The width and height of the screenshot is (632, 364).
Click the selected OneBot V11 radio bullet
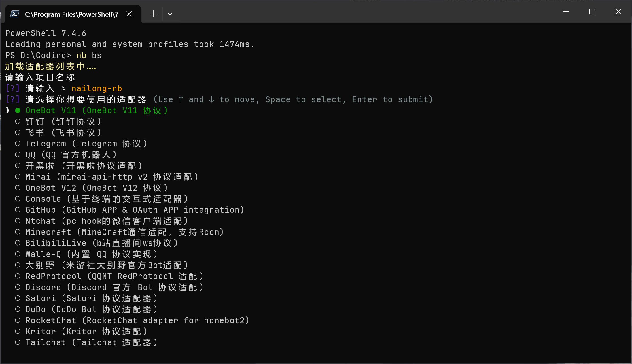click(18, 110)
